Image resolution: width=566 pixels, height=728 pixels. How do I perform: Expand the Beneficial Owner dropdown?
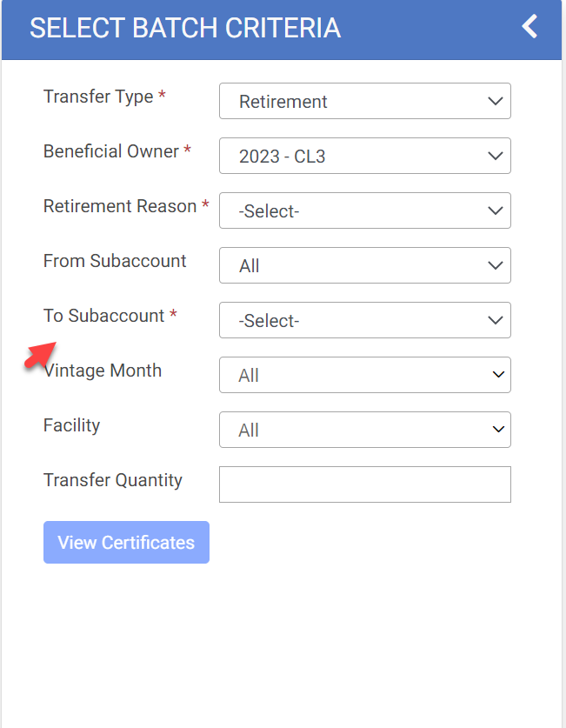(364, 157)
